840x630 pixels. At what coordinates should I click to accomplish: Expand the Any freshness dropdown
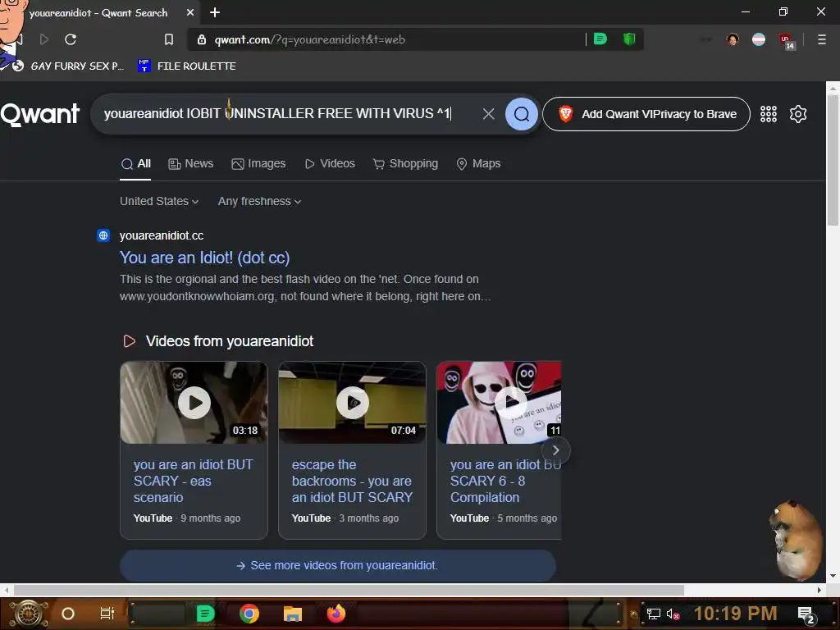pos(259,202)
